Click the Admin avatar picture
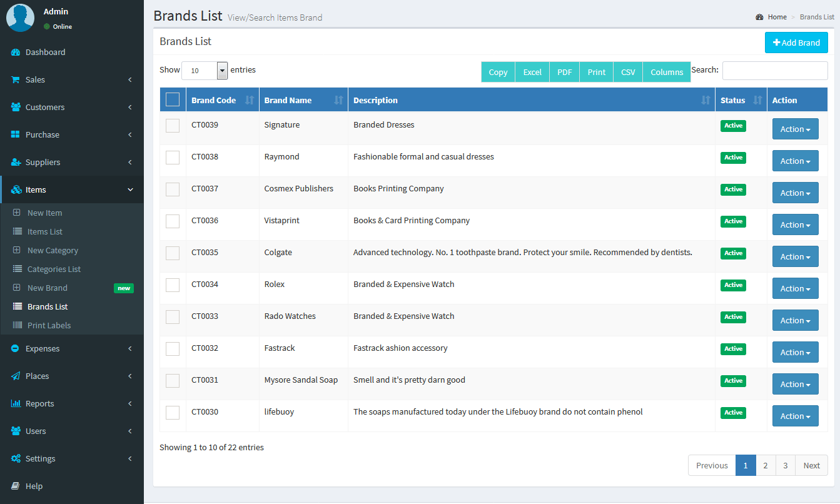This screenshot has height=504, width=840. (x=20, y=18)
